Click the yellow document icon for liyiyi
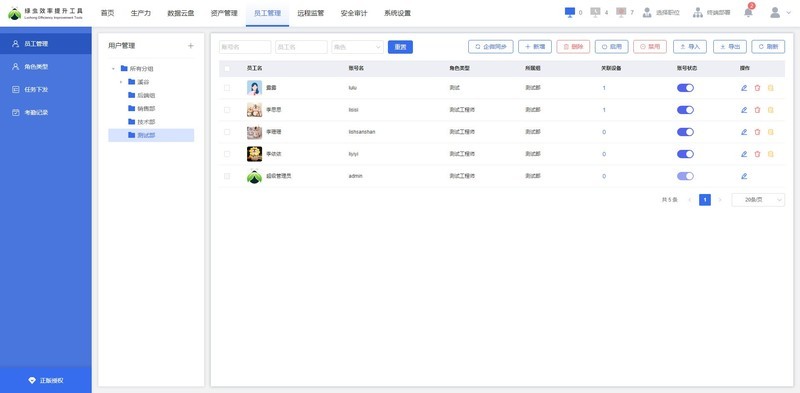Screen dimensions: 800x393 coord(770,154)
